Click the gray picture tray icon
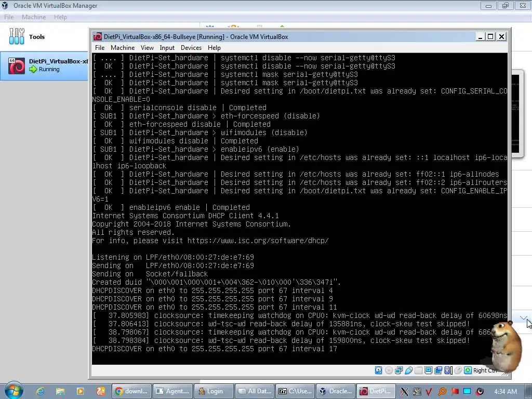 pos(417,392)
